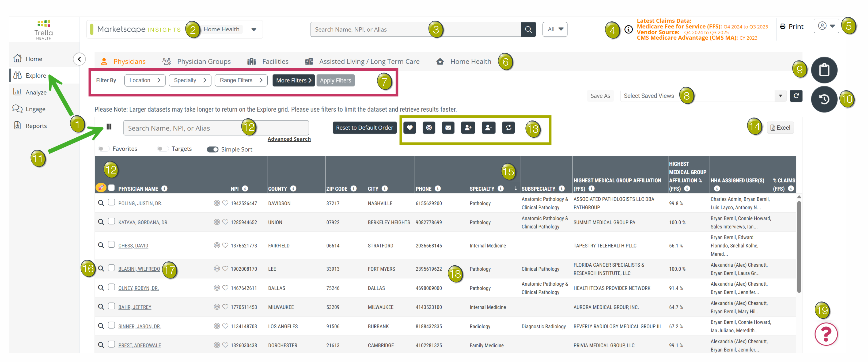
Task: Click Save As button
Action: tap(600, 96)
